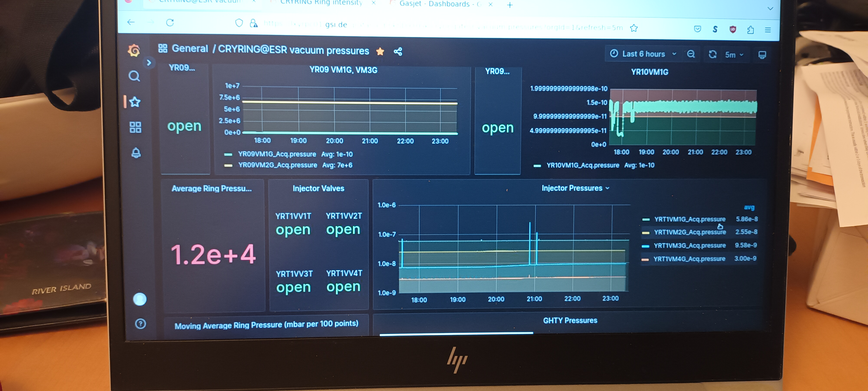Screen dimensions: 868x391
Task: Click the YRT1VV1T open valve status
Action: [293, 230]
